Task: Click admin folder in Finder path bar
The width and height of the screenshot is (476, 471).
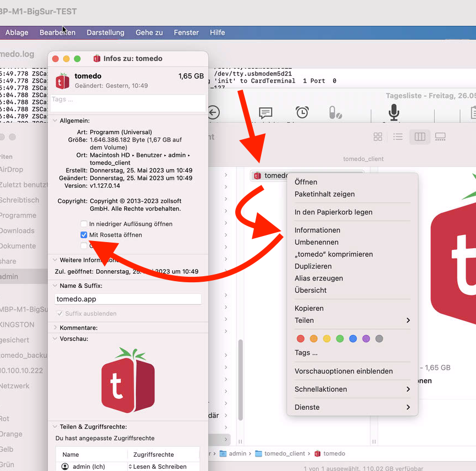Action: [233, 453]
